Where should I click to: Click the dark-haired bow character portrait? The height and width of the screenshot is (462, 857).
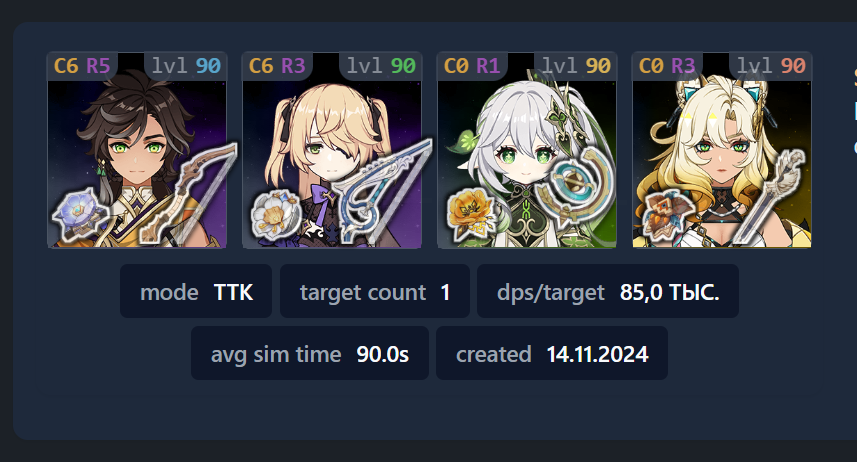(x=137, y=150)
